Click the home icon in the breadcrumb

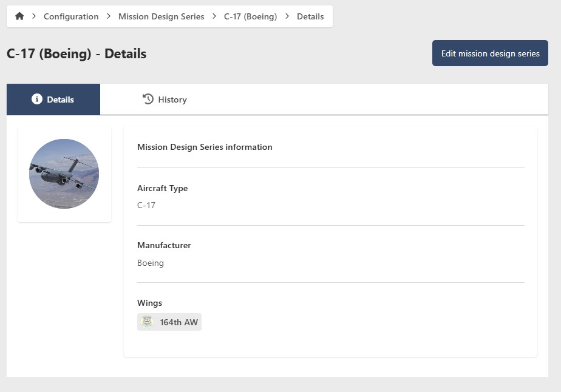[19, 16]
